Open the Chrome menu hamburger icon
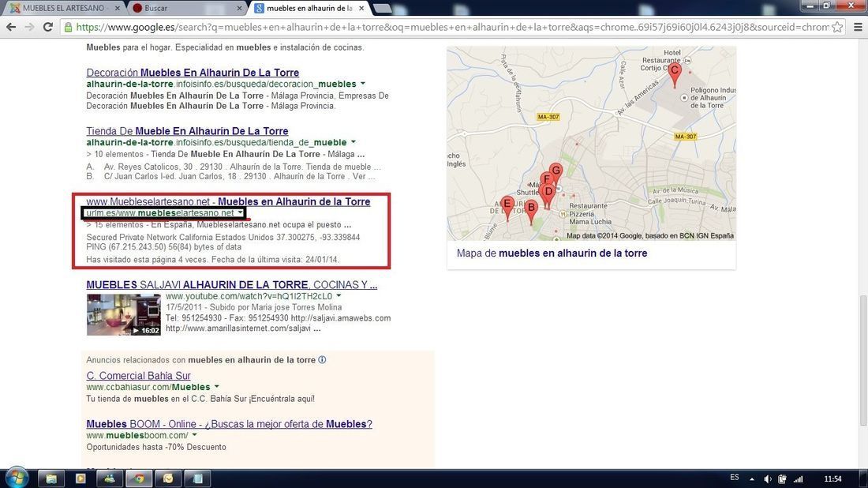The height and width of the screenshot is (488, 868). point(858,27)
